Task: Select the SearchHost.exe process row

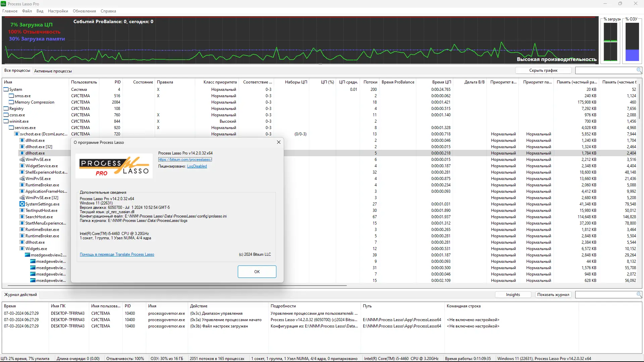Action: 39,217
